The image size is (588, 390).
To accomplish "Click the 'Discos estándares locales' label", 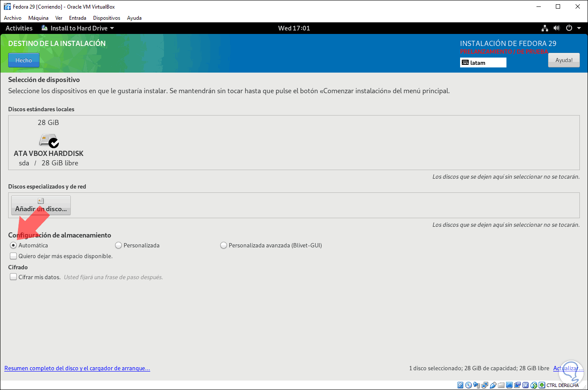I will (x=41, y=109).
